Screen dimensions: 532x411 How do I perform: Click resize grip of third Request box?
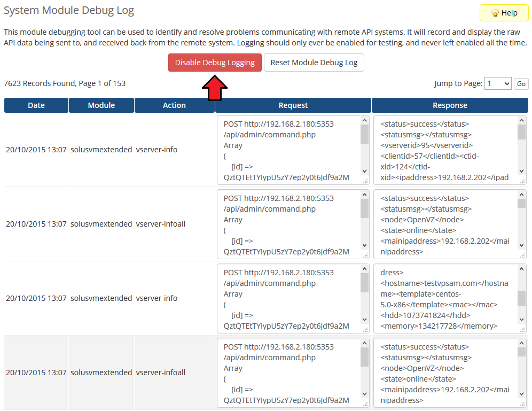tap(365, 330)
